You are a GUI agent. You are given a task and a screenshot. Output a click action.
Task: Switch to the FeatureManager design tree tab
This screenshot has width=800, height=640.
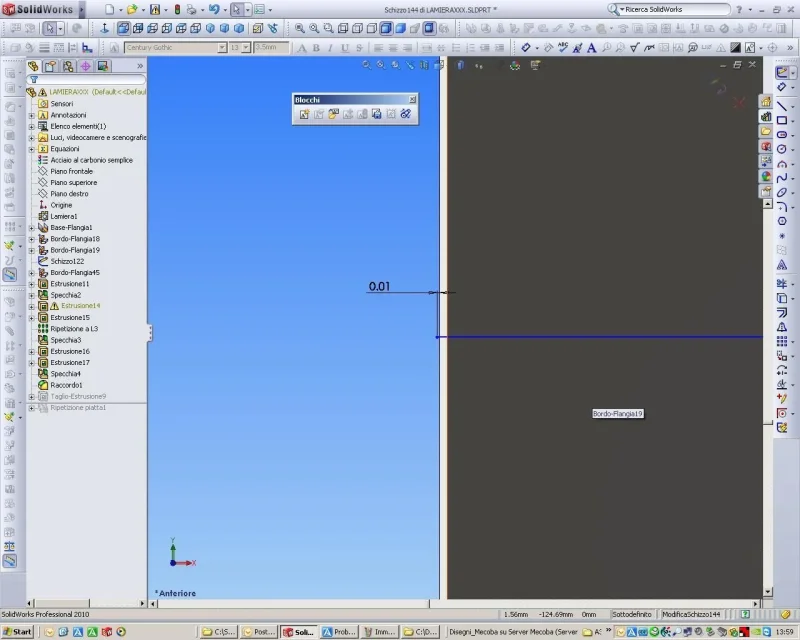coord(33,66)
